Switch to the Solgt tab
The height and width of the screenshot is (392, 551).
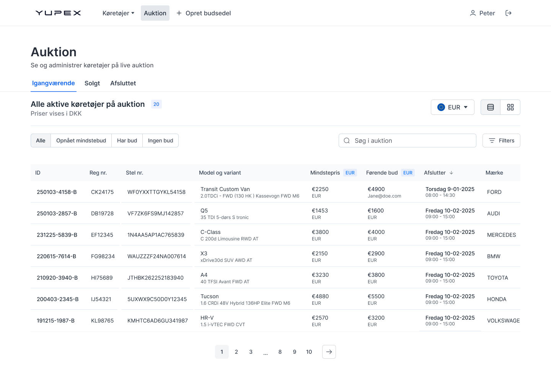pos(92,83)
